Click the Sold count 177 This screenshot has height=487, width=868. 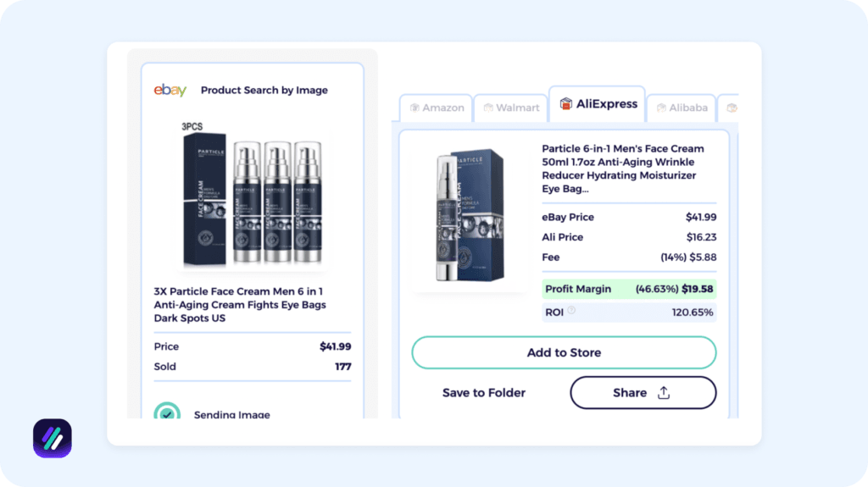[x=343, y=367]
